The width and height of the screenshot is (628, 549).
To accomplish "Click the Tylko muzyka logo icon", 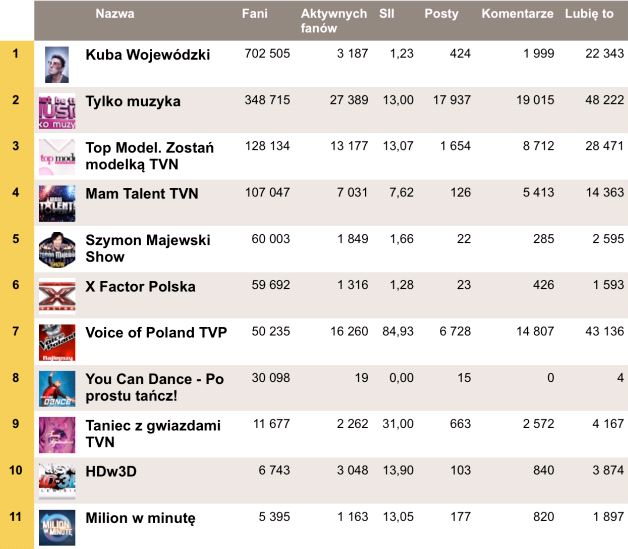I will click(x=56, y=110).
